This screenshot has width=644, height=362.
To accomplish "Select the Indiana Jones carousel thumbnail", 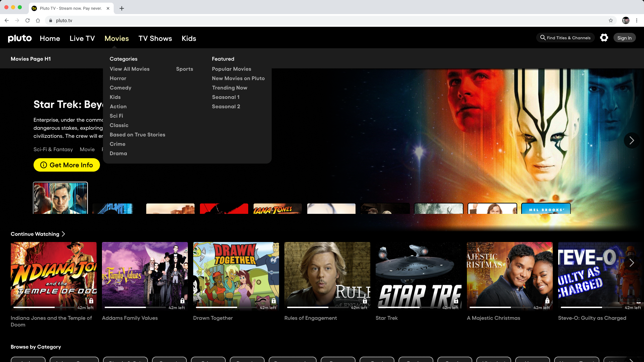I will [x=278, y=208].
